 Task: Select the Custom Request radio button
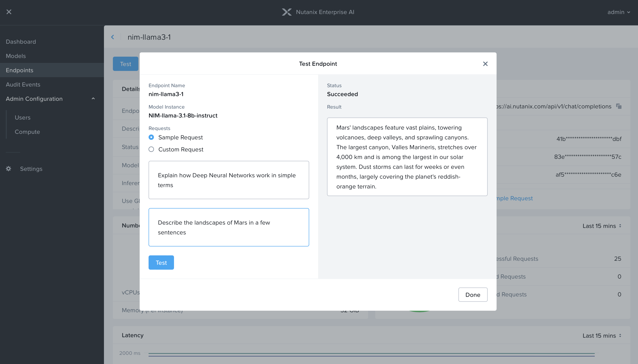point(151,149)
